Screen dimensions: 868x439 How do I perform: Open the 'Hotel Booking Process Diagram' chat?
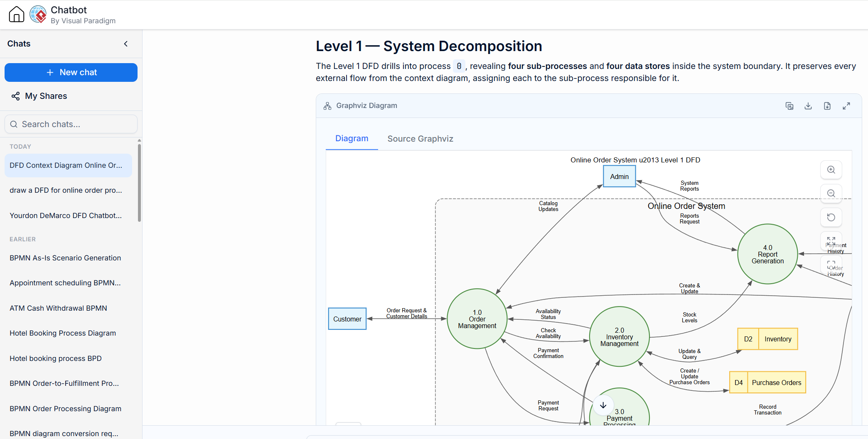pyautogui.click(x=68, y=333)
